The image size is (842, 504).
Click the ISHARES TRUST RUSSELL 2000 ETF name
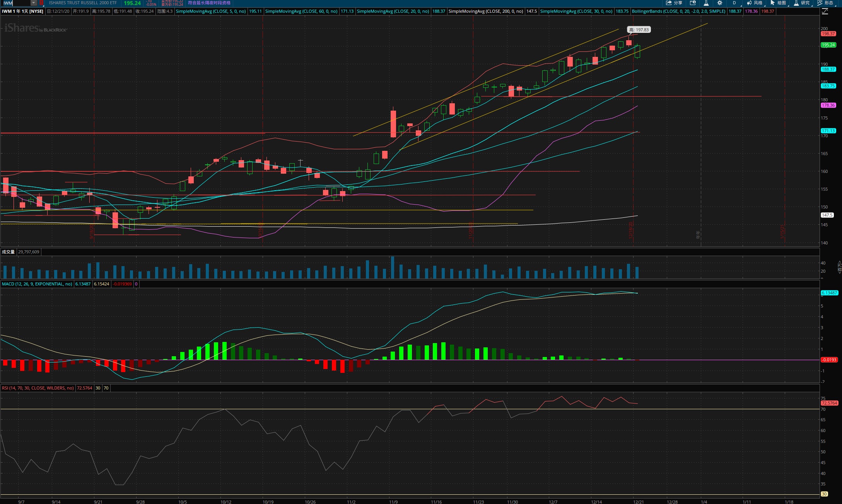click(83, 3)
